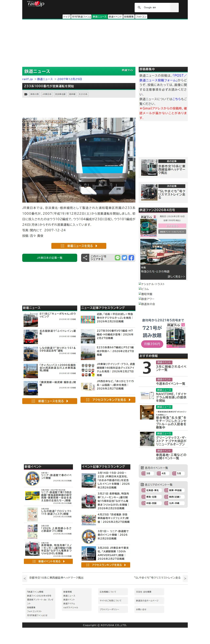Image resolution: width=210 pixels, height=644 pixels.
Task: Open the 月刊『鉄道ファン』 tab
Action: [x=81, y=17]
